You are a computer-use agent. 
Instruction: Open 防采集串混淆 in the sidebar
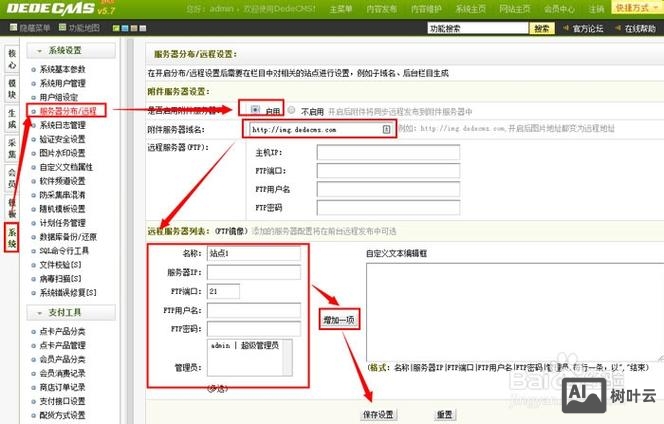click(x=63, y=195)
